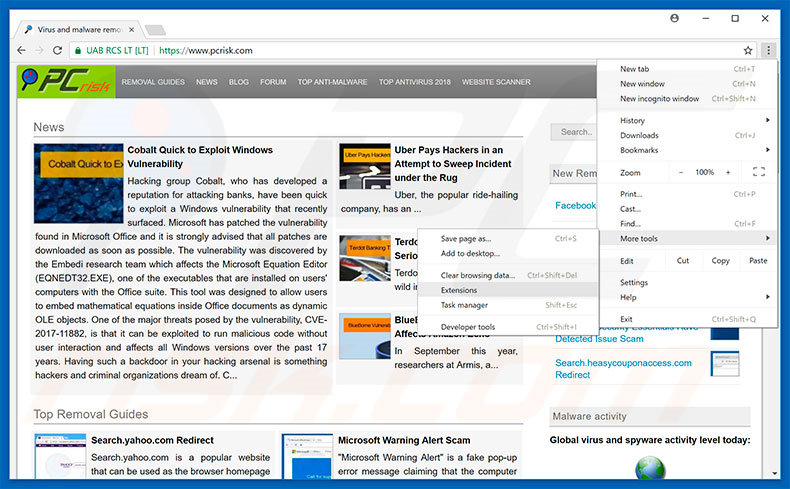Open REMOVAL GUIDES navigation link

(153, 82)
